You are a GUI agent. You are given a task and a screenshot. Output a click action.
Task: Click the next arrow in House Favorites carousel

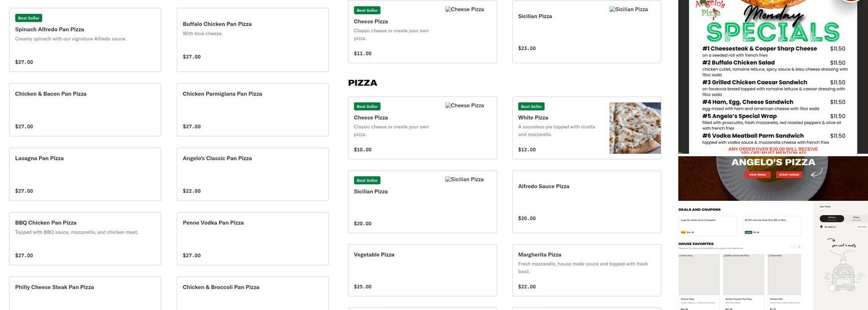click(x=799, y=247)
